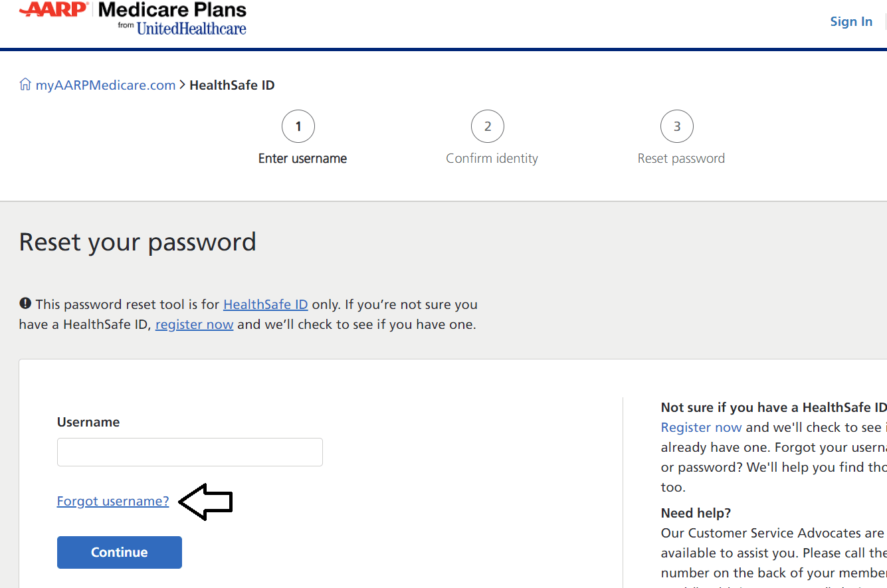Click step 1 circle icon
The height and width of the screenshot is (588, 887).
click(298, 126)
